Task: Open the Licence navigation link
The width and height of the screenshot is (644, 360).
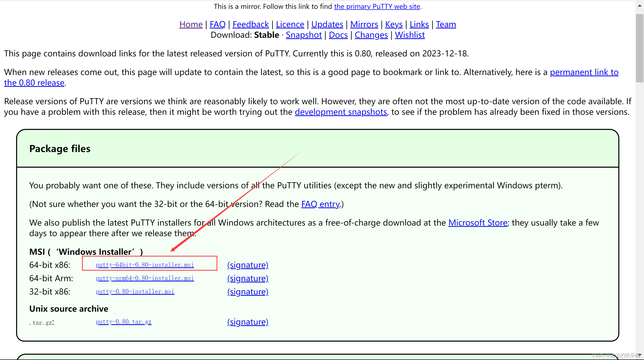Action: coord(290,24)
